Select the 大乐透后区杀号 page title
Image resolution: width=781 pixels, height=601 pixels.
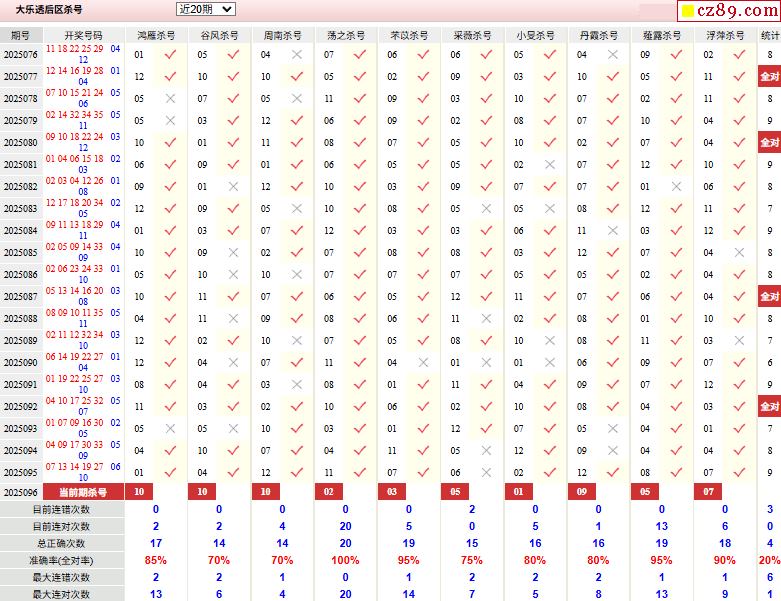49,9
